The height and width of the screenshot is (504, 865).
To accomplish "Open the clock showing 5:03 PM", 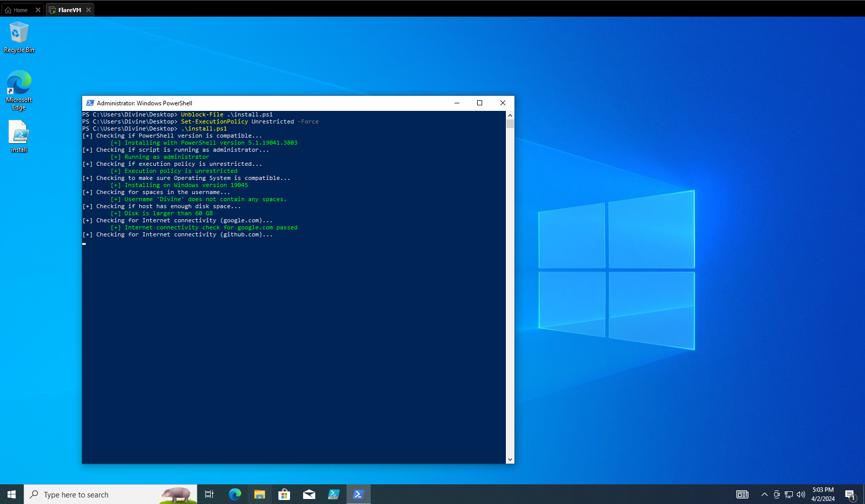I will pyautogui.click(x=823, y=494).
